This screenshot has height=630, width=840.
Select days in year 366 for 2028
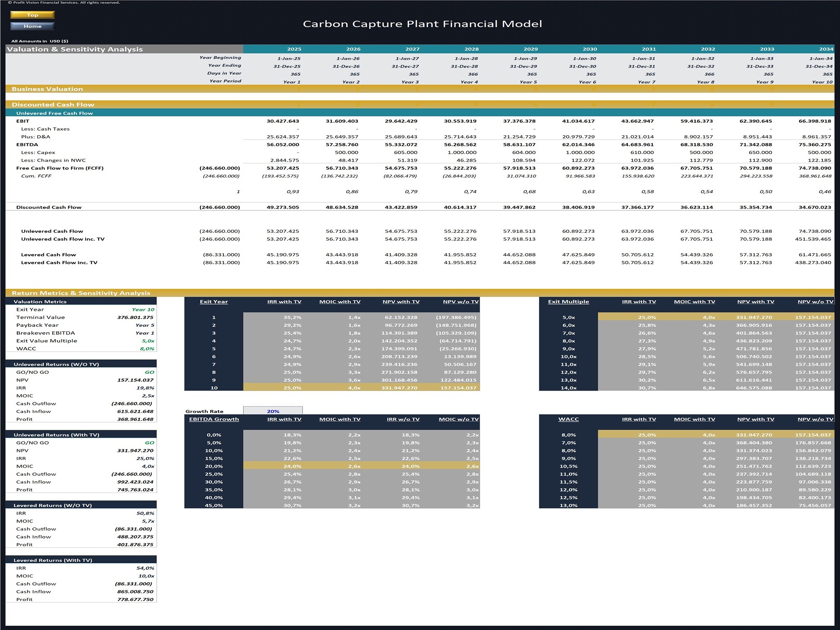click(473, 74)
